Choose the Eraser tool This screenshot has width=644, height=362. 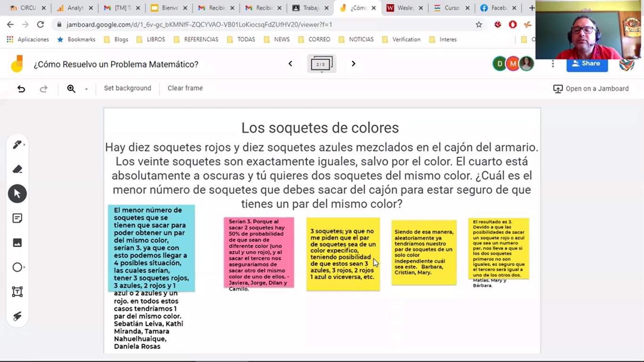click(17, 169)
